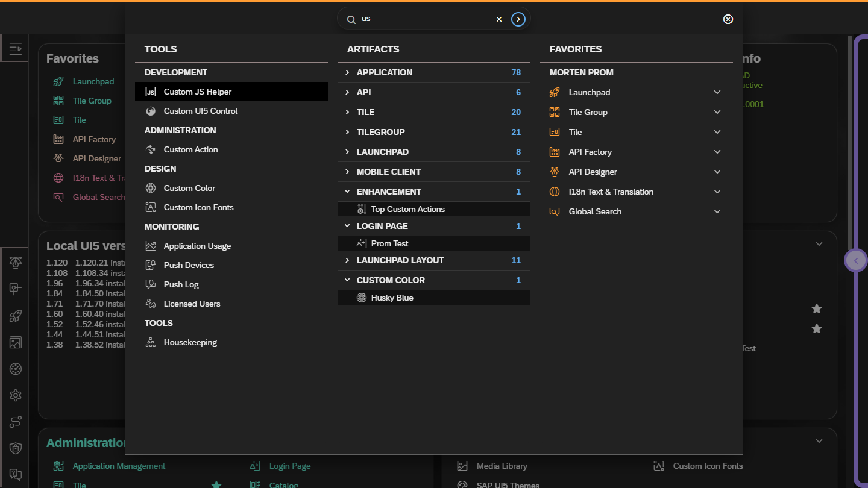Expand the APPLICATION artifacts group

[347, 72]
